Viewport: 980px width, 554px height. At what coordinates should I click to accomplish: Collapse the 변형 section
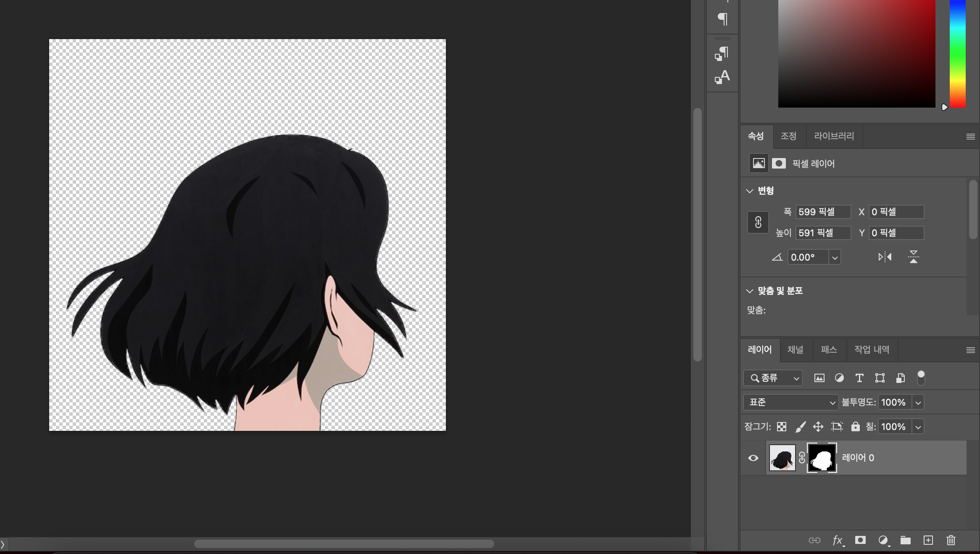[750, 191]
